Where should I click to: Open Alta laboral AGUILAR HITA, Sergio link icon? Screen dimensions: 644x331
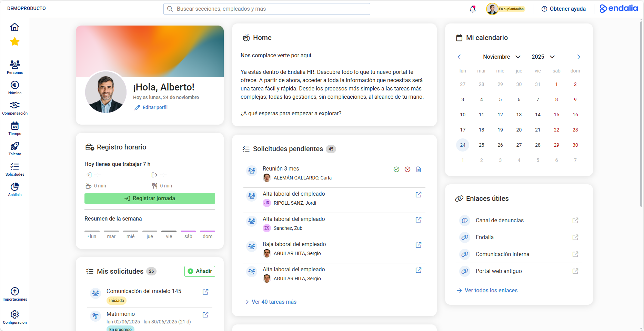(x=419, y=270)
